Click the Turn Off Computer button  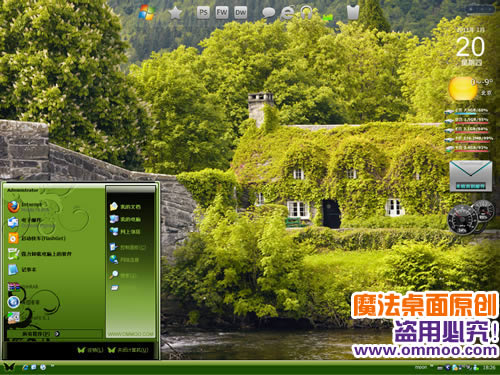tap(128, 350)
